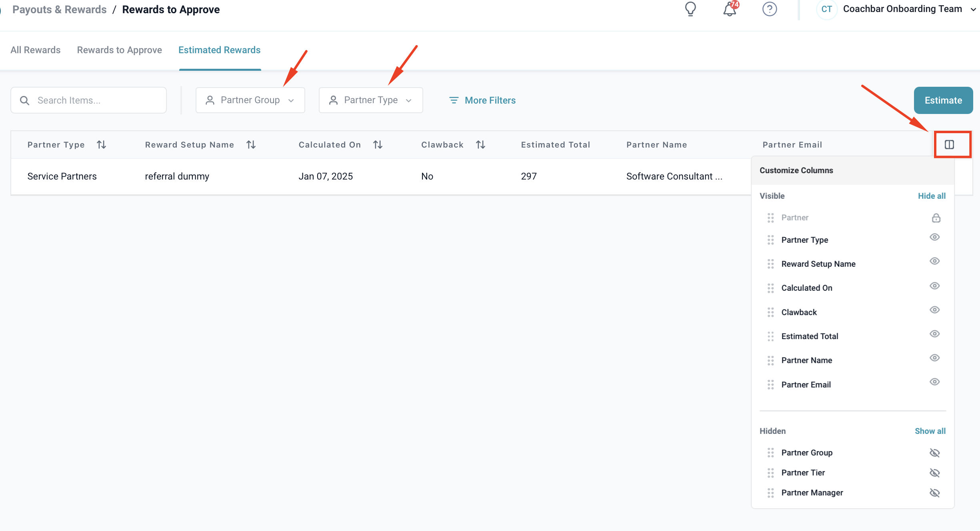This screenshot has width=980, height=531.
Task: Sort by Reward Setup Name arrows
Action: (x=251, y=144)
